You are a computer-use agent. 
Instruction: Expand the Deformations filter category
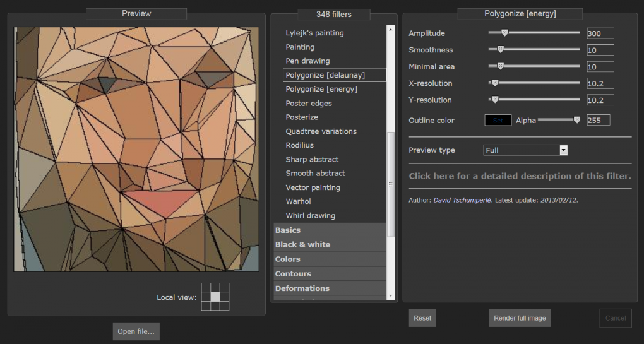click(330, 288)
